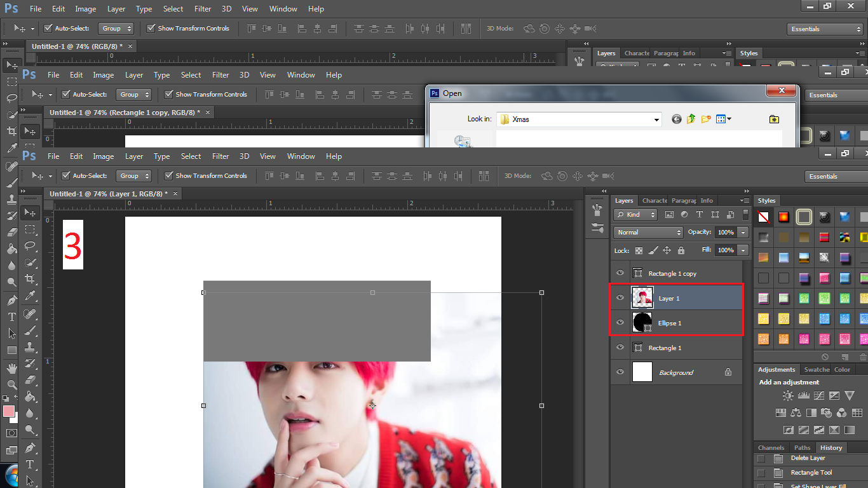Image resolution: width=868 pixels, height=488 pixels.
Task: Select the Eraser tool in the front window's toolbox
Action: click(29, 380)
